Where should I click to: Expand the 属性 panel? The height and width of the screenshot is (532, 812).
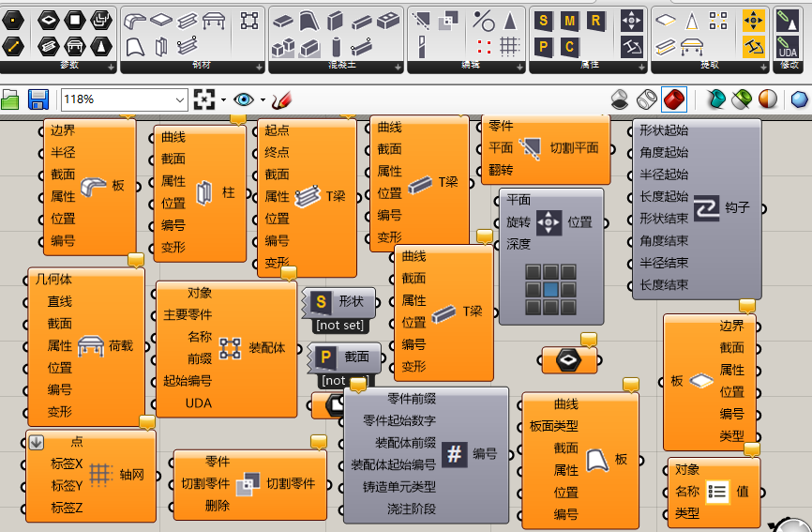tap(641, 67)
